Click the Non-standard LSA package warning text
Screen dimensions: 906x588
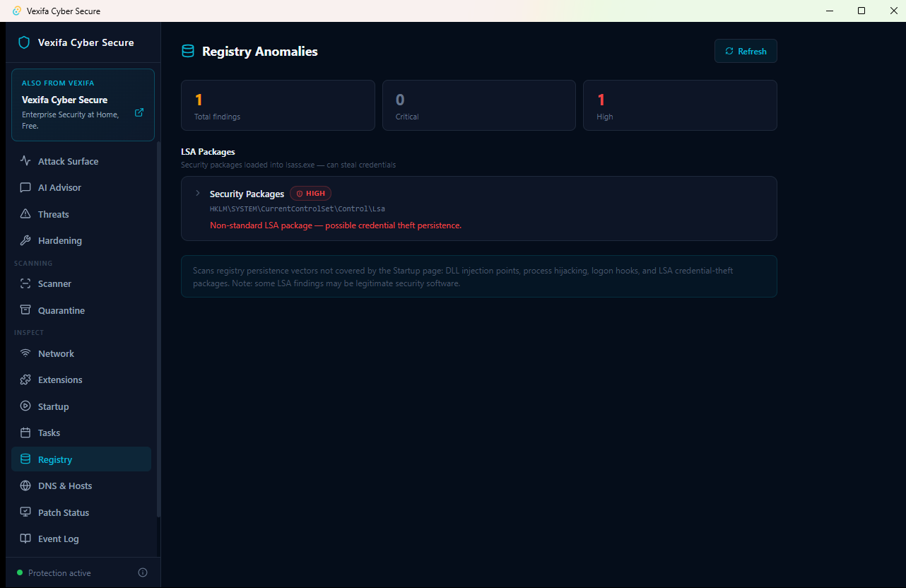(336, 225)
